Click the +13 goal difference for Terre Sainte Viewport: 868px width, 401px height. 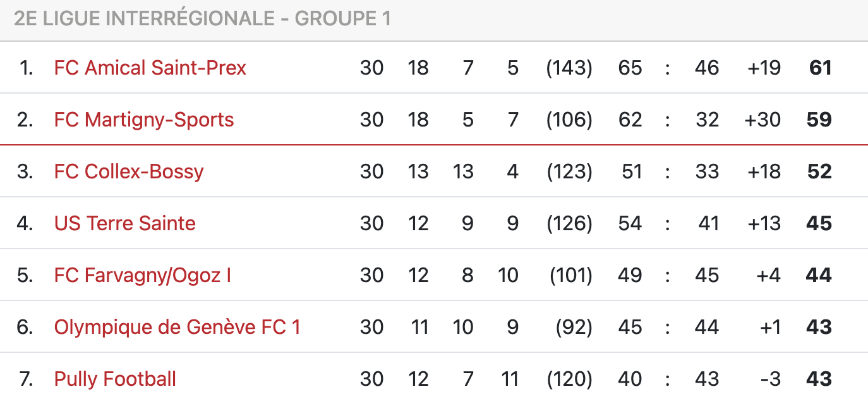click(764, 223)
